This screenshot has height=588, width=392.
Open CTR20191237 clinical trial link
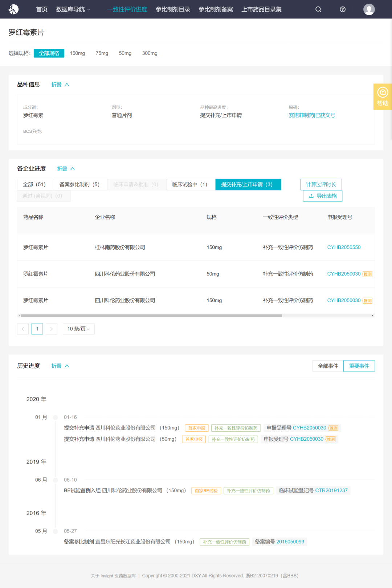pyautogui.click(x=331, y=490)
